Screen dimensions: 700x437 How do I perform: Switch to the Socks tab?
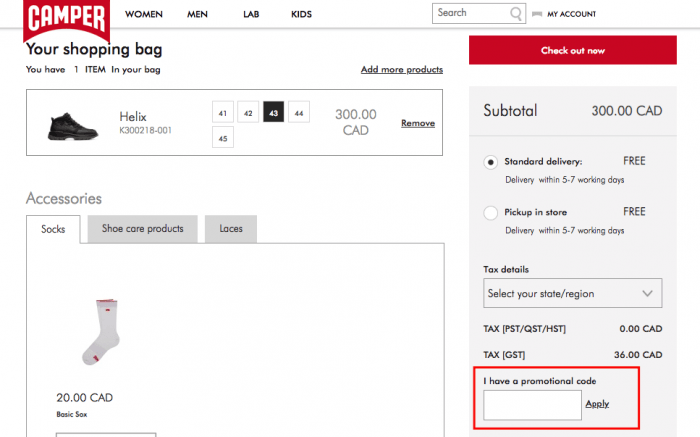pos(53,229)
